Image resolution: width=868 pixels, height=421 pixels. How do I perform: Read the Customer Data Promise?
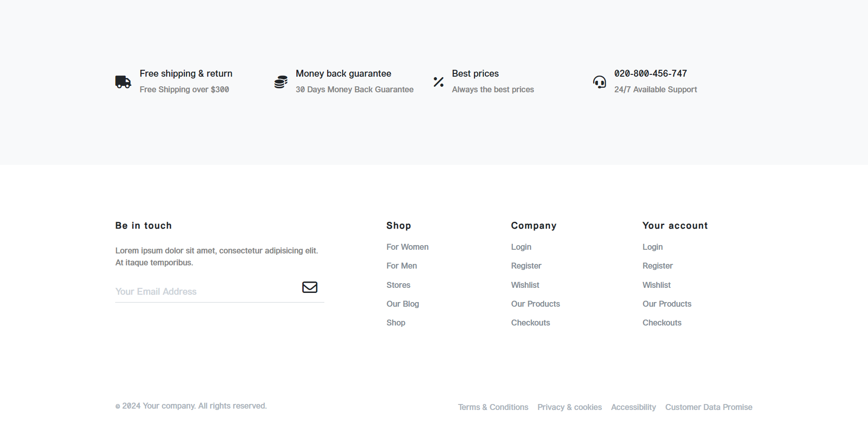click(x=708, y=407)
